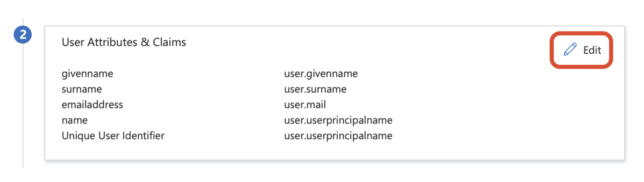This screenshot has width=644, height=182.
Task: Select the step 2 numbered badge
Action: coord(23,35)
